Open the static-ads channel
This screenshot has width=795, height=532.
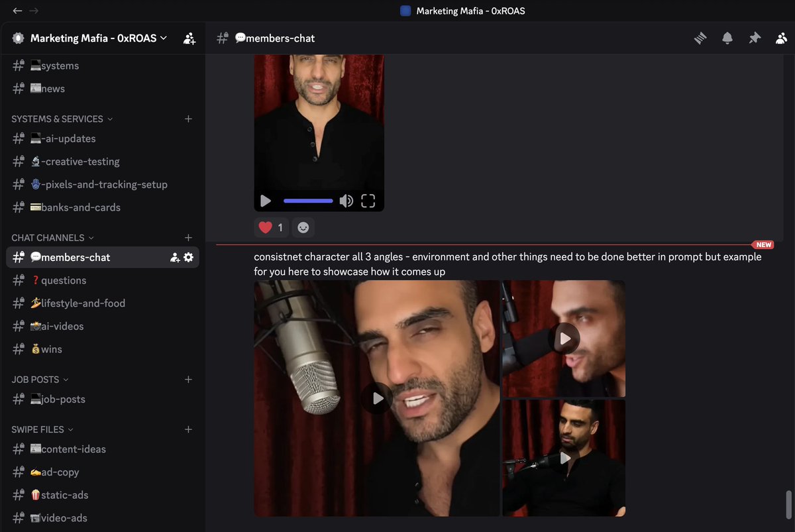(x=103, y=495)
